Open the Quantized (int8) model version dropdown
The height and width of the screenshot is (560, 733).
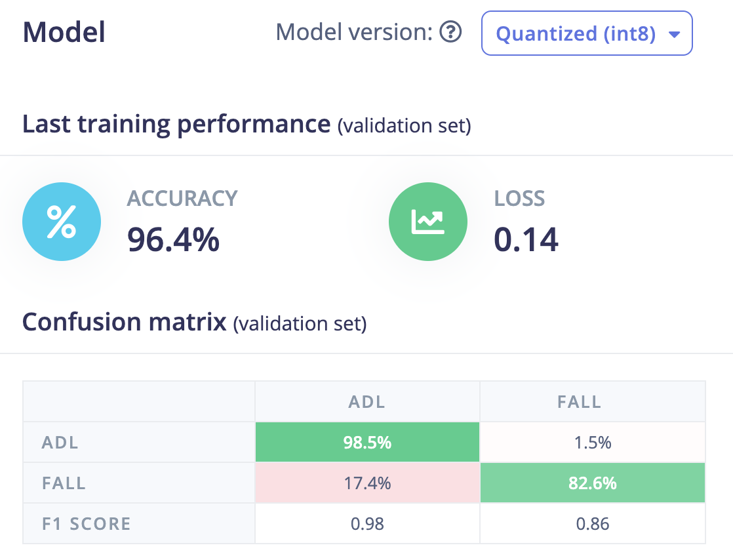point(587,33)
